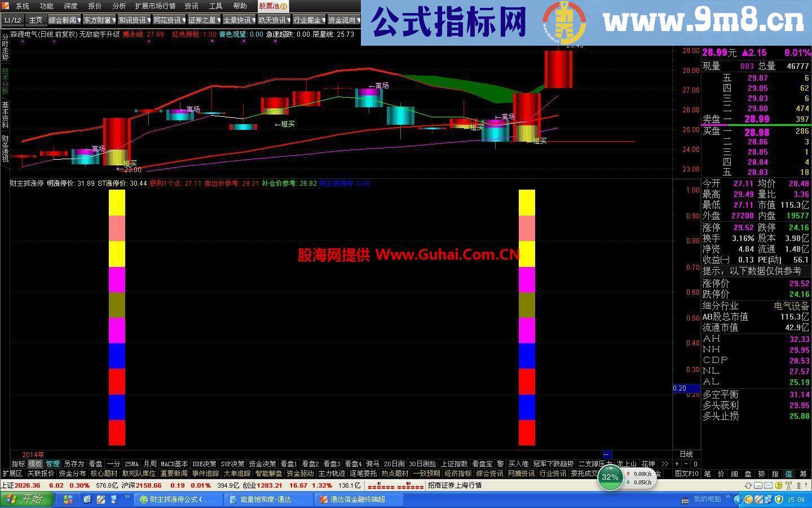Image resolution: width=812 pixels, height=508 pixels.
Task: Click the colorful quick-launch icon beside the Start button
Action: pyautogui.click(x=68, y=500)
